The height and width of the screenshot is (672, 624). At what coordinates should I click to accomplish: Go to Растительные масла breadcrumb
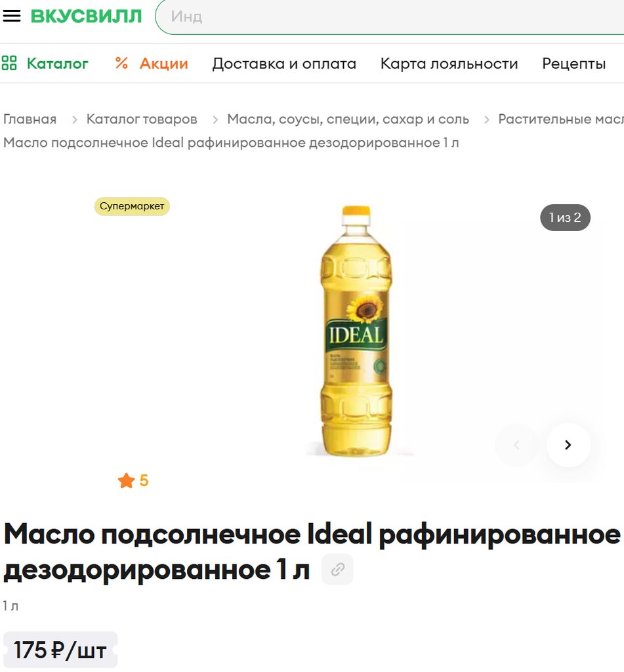[x=560, y=119]
